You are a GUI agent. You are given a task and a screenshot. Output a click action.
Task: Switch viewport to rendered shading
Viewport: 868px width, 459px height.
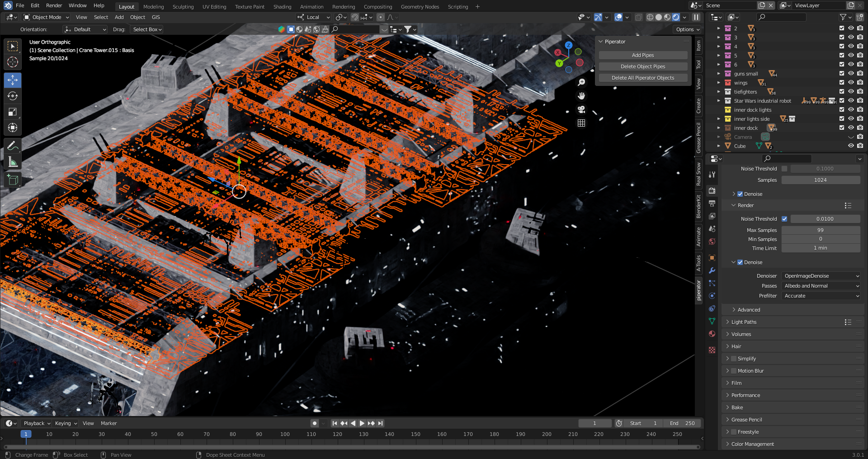click(x=676, y=17)
